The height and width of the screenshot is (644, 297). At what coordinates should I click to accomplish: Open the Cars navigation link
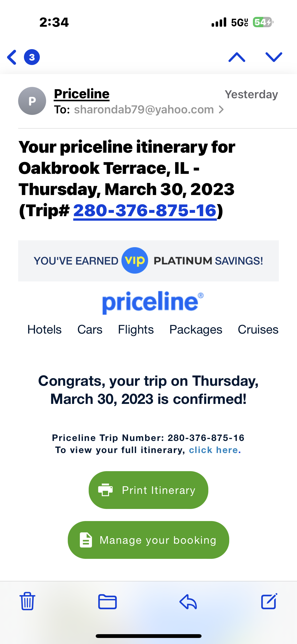tap(90, 330)
